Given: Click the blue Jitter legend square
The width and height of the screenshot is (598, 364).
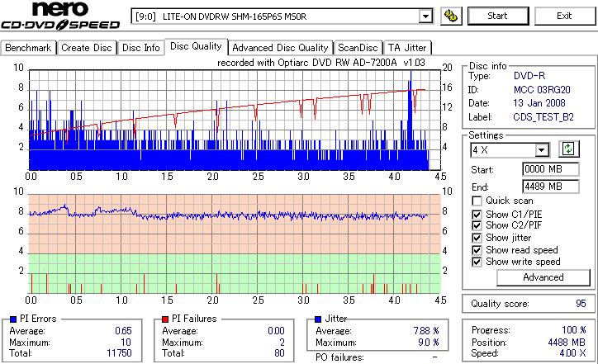Looking at the screenshot, I should [x=318, y=319].
